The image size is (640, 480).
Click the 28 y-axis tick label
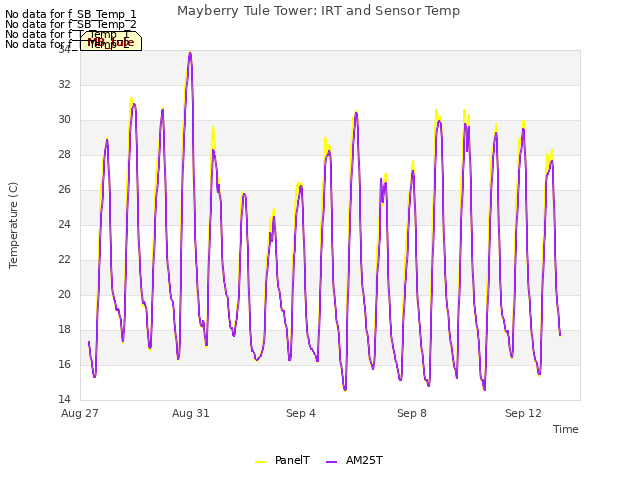(64, 155)
